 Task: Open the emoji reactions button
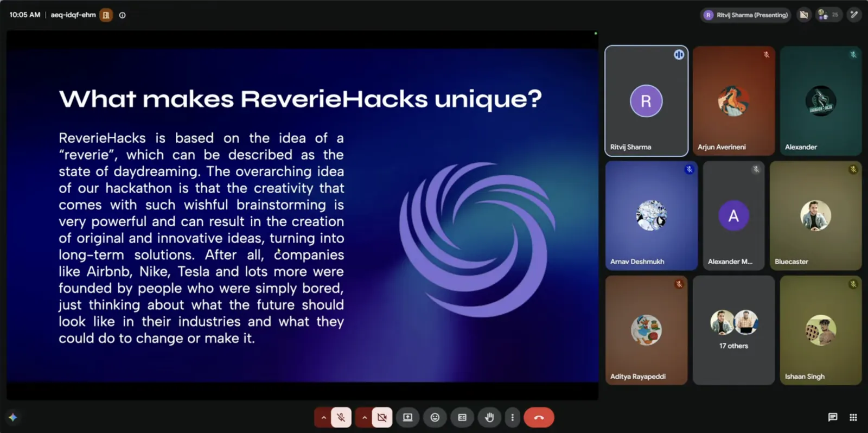(435, 417)
